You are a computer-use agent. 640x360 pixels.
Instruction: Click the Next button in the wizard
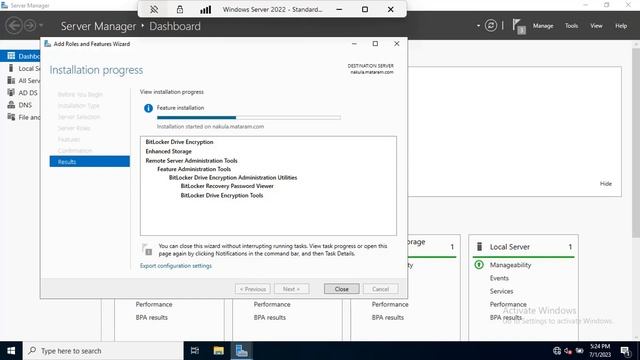291,289
